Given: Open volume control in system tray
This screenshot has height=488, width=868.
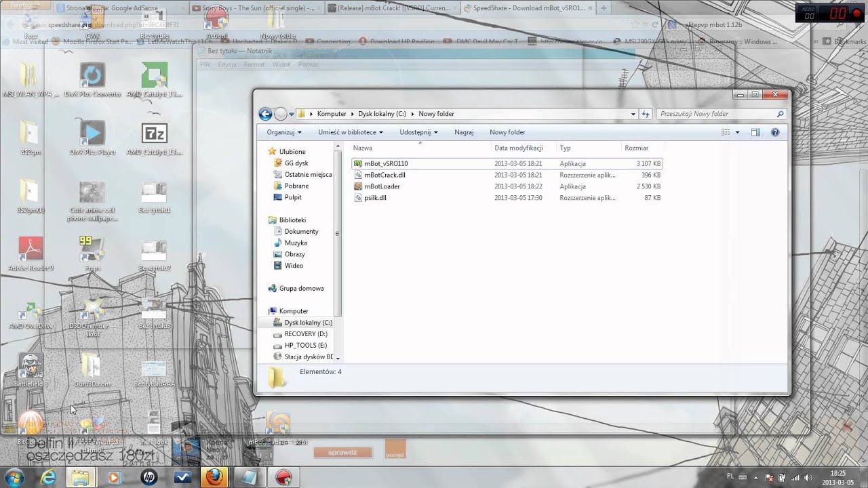Looking at the screenshot, I should click(x=807, y=477).
